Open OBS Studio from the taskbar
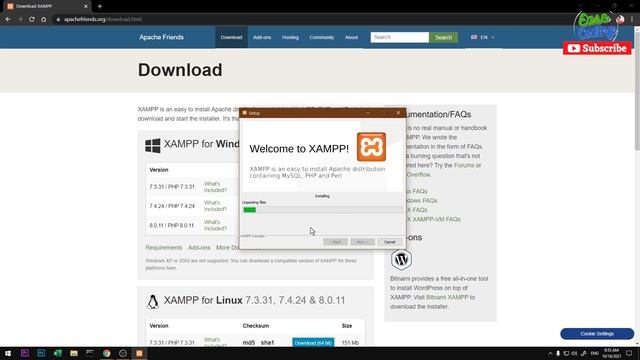The height and width of the screenshot is (360, 640). point(123,353)
